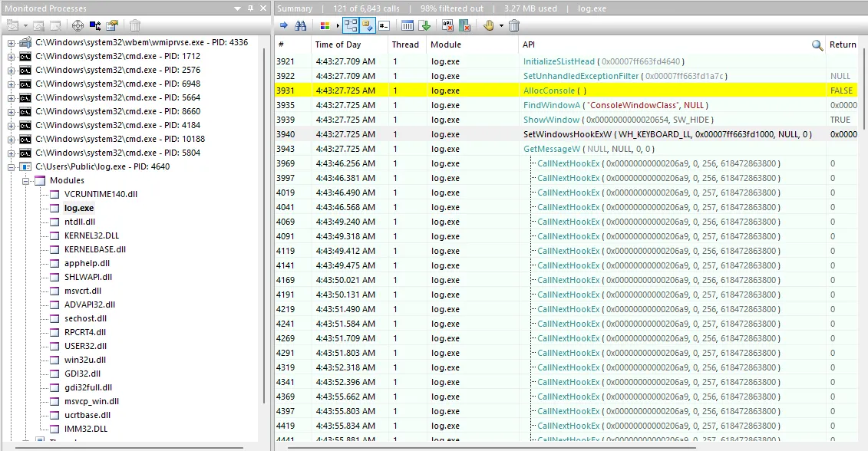This screenshot has width=868, height=451.
Task: Select the IMM32.DLL module
Action: click(86, 429)
